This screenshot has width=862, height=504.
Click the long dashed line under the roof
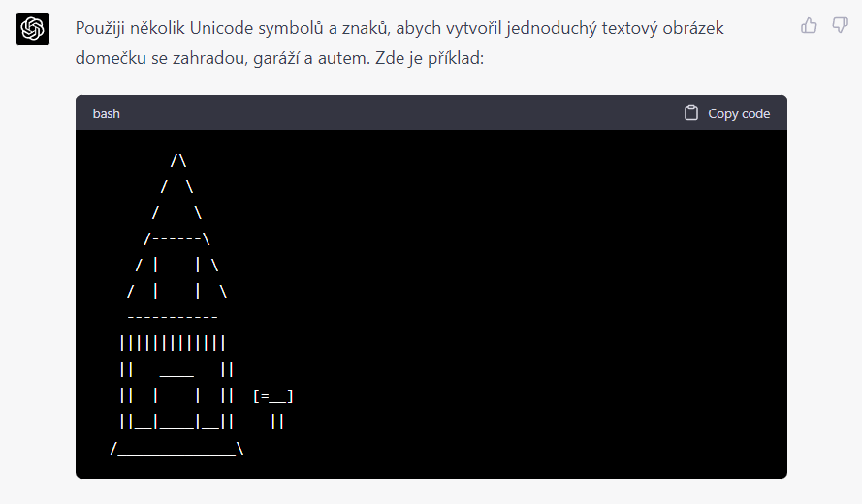[173, 317]
